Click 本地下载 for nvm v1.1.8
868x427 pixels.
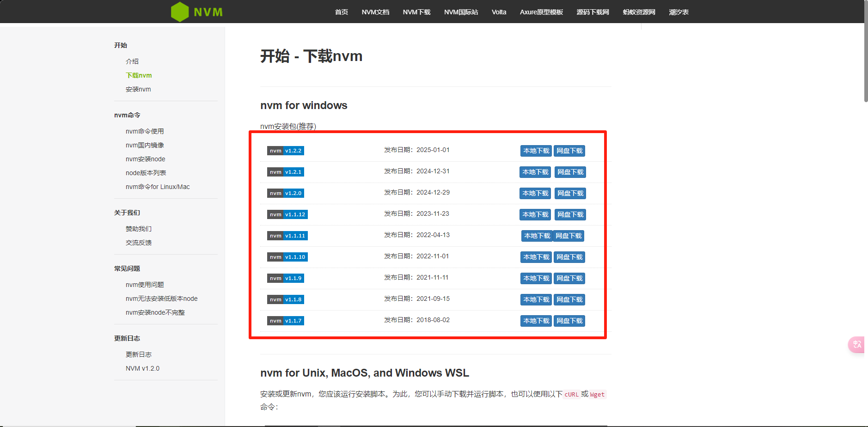coord(536,299)
